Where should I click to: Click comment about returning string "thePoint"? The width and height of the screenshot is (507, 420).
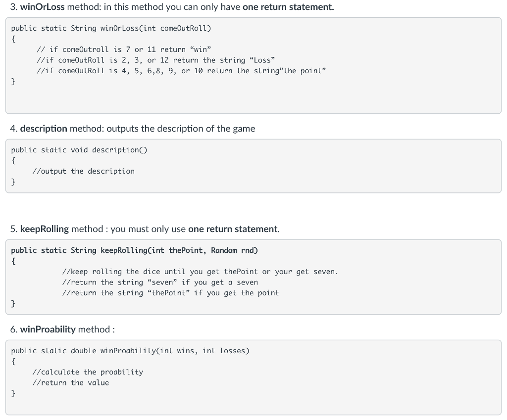pyautogui.click(x=170, y=293)
